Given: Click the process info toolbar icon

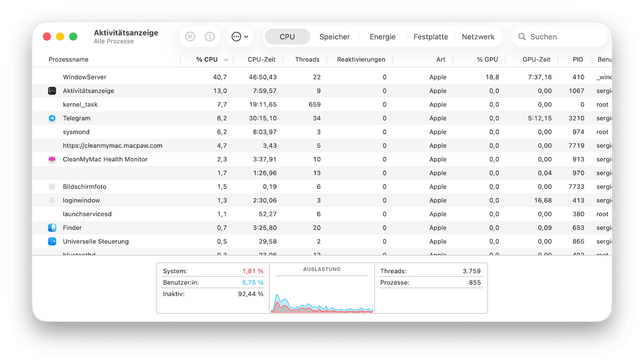Looking at the screenshot, I should [x=210, y=37].
